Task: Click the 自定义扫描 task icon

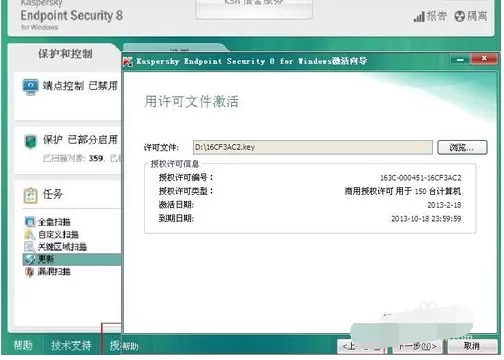Action: 30,234
